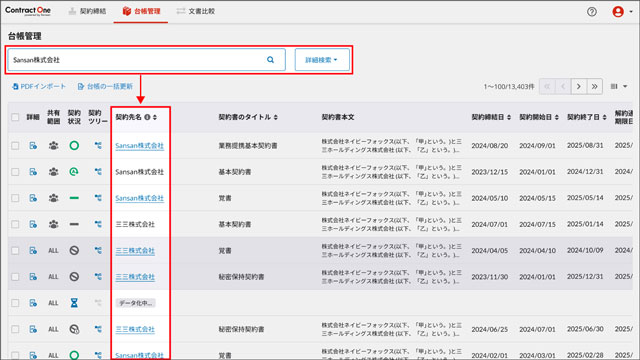This screenshot has height=360, width=640.
Task: Sort by 契約締結日 column
Action: click(491, 117)
